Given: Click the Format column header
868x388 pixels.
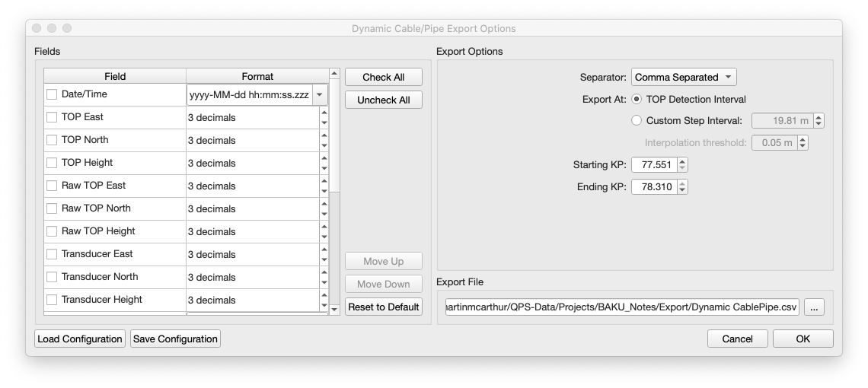Looking at the screenshot, I should (x=257, y=76).
